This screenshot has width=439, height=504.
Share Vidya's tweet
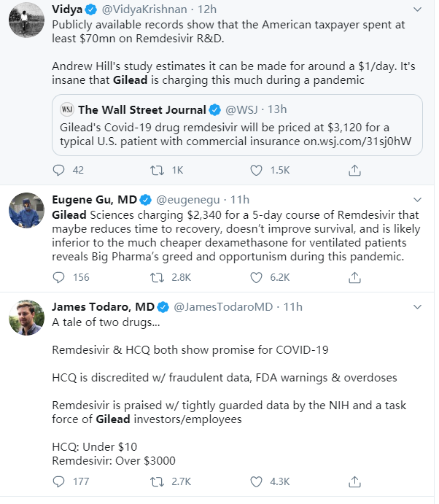(354, 170)
